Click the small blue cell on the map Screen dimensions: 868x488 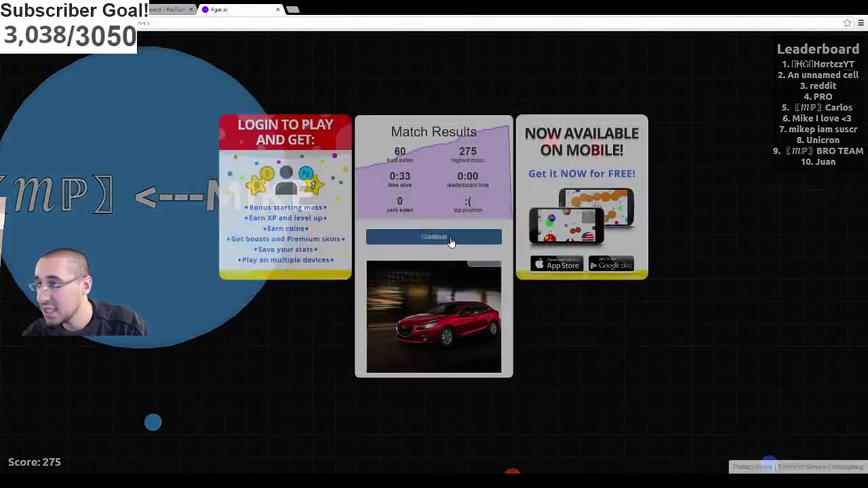(x=153, y=422)
